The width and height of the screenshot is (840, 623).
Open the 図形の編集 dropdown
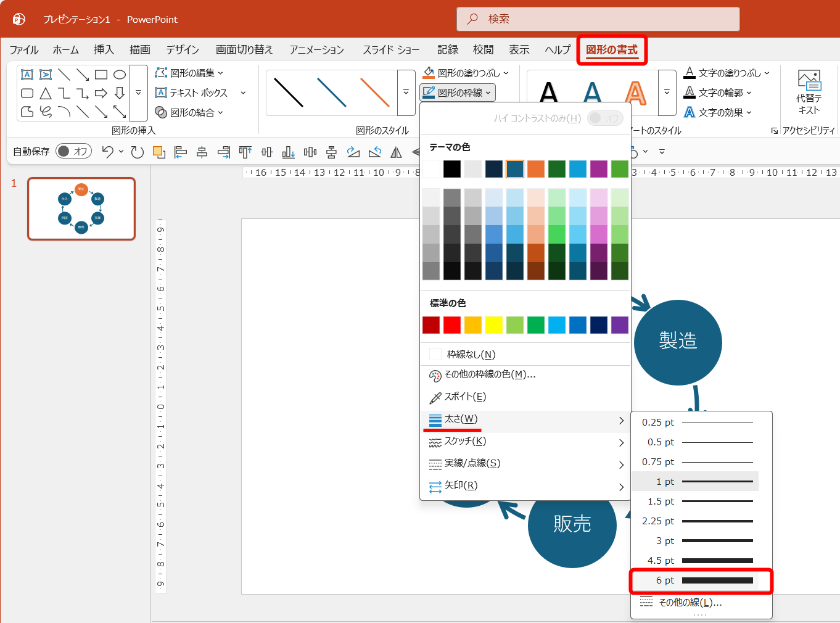tap(189, 73)
